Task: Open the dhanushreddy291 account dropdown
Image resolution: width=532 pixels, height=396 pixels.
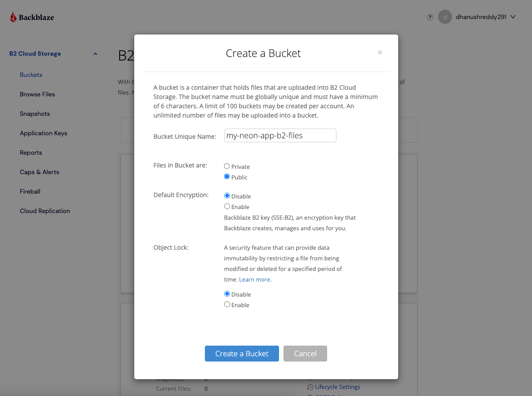Action: [481, 17]
